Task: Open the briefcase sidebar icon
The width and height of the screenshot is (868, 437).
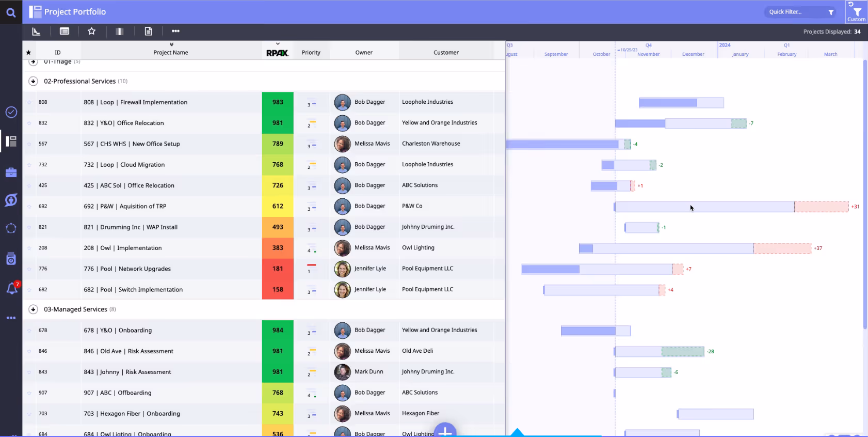Action: (11, 173)
